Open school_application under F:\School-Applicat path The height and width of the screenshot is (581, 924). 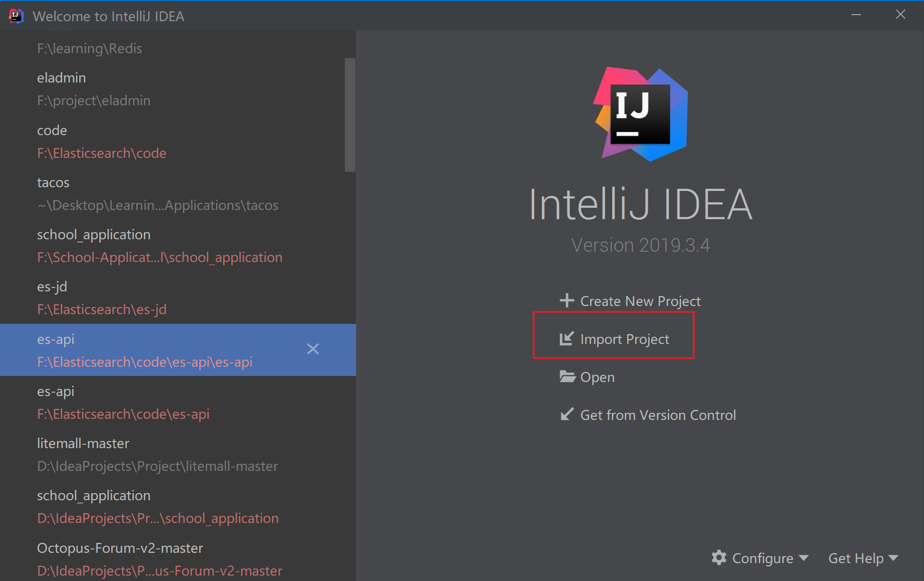pos(178,246)
